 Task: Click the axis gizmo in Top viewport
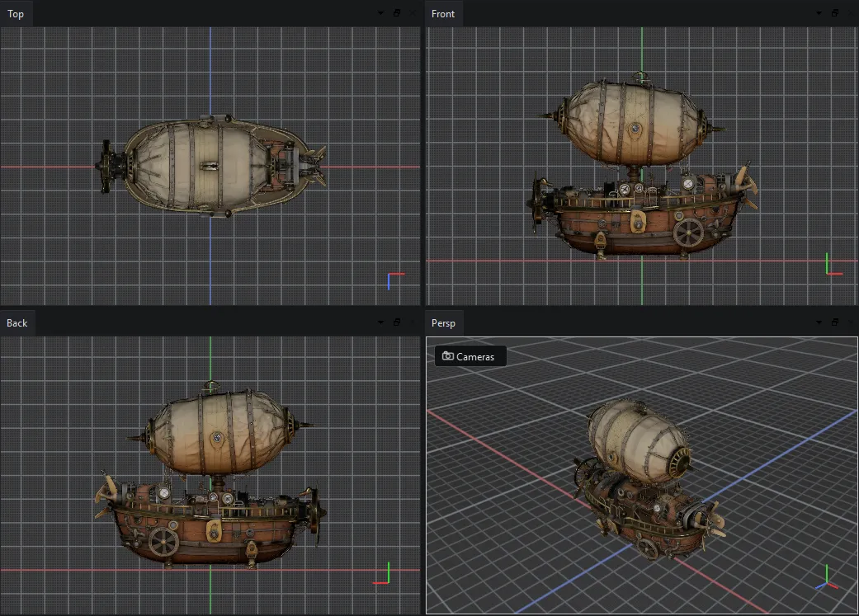click(x=396, y=281)
